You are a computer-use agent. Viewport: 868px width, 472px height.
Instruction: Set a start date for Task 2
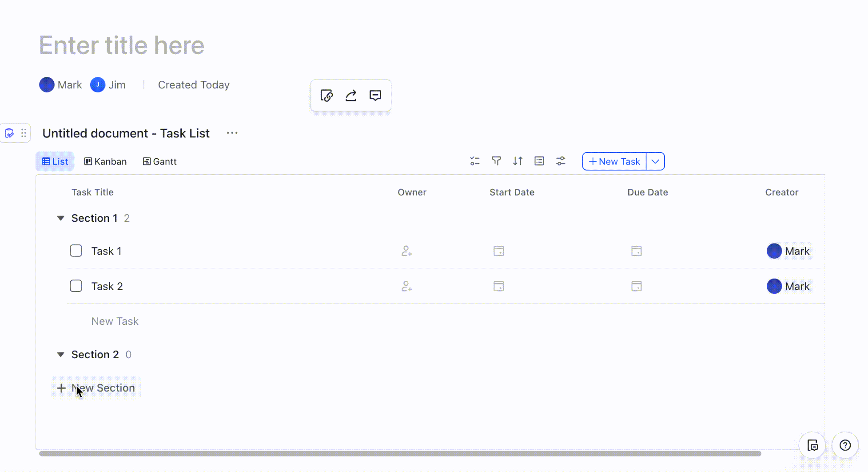coord(498,286)
